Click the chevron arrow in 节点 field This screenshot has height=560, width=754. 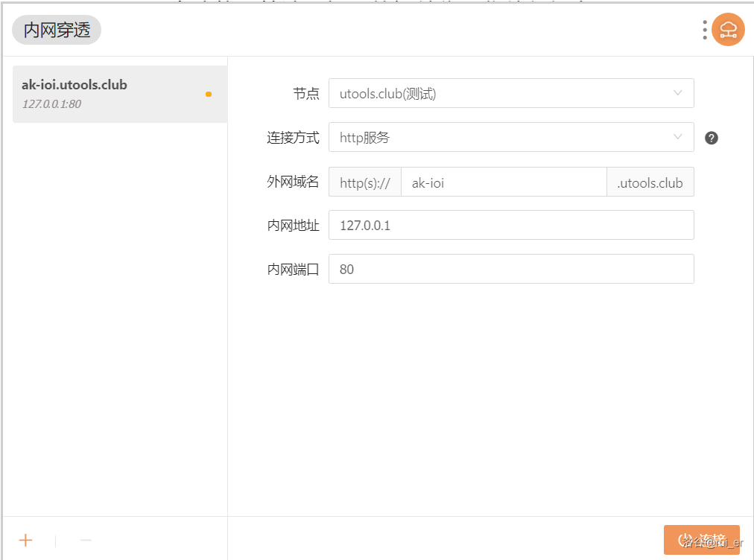pos(677,93)
